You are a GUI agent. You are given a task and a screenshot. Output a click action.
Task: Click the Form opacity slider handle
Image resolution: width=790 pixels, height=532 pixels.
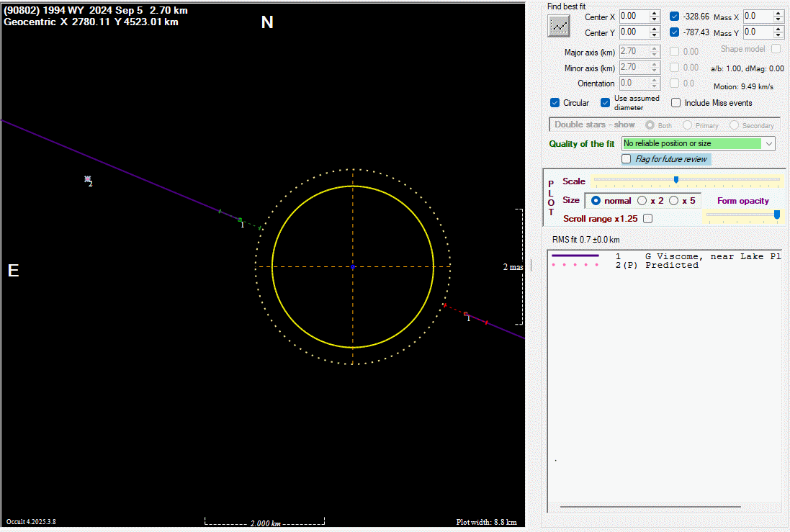pyautogui.click(x=776, y=215)
